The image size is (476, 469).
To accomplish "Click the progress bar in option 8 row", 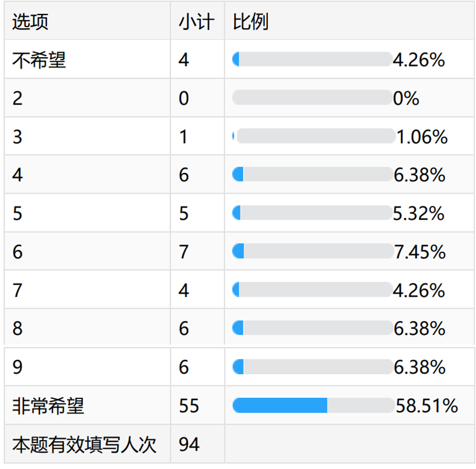I will tap(312, 328).
